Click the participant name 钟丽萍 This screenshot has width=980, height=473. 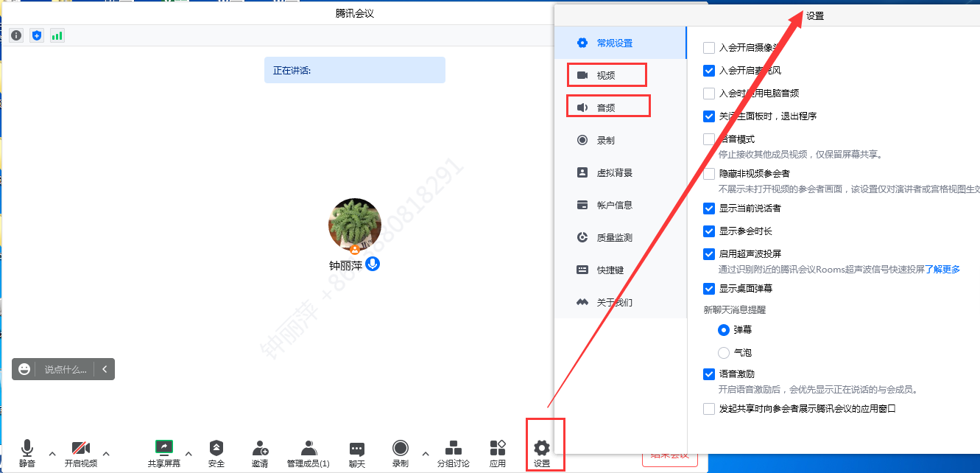pos(345,265)
